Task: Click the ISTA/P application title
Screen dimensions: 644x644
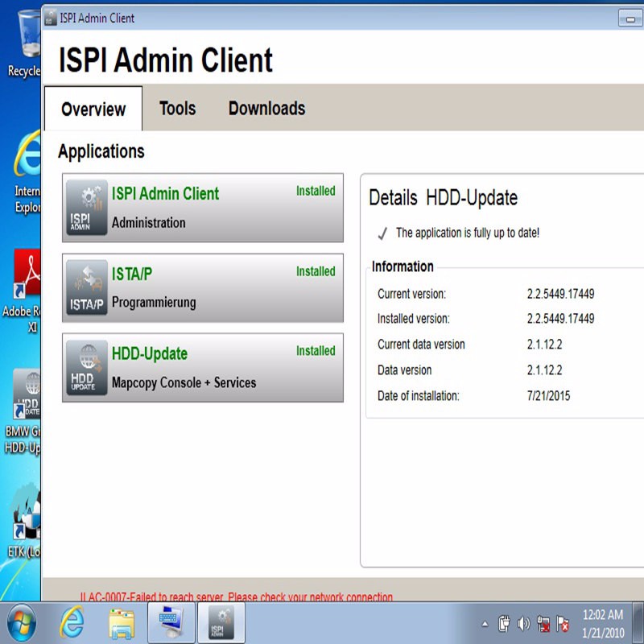Action: 132,274
